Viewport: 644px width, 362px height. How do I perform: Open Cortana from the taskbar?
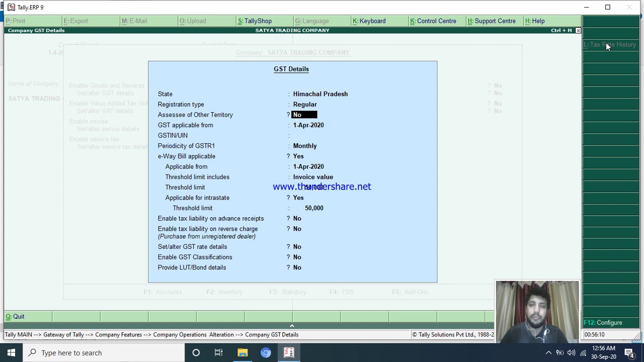pyautogui.click(x=196, y=353)
